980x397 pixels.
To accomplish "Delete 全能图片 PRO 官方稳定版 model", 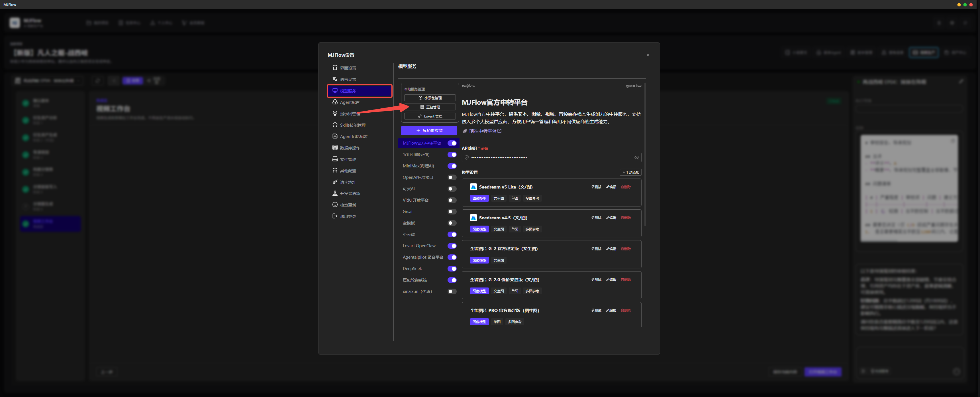I will pyautogui.click(x=626, y=311).
